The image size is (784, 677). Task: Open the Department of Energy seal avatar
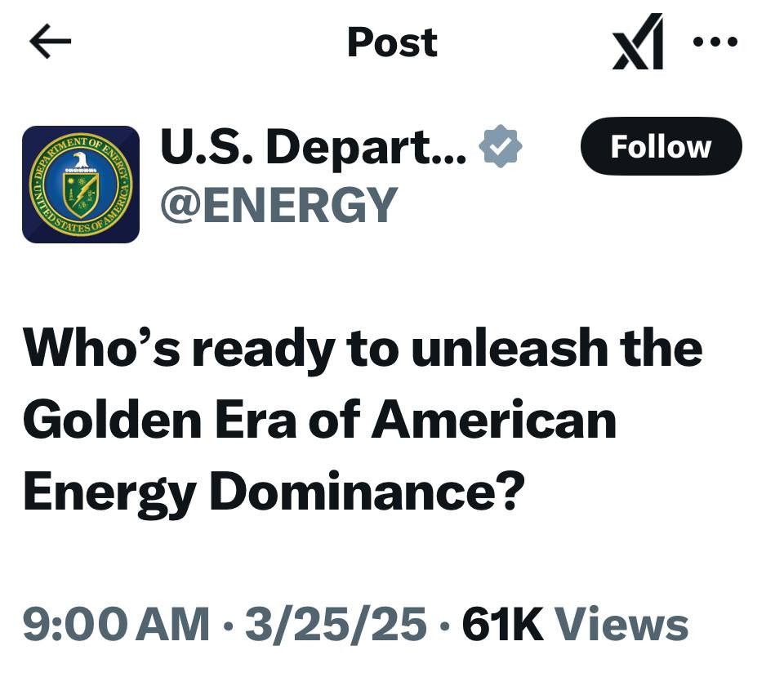[81, 185]
